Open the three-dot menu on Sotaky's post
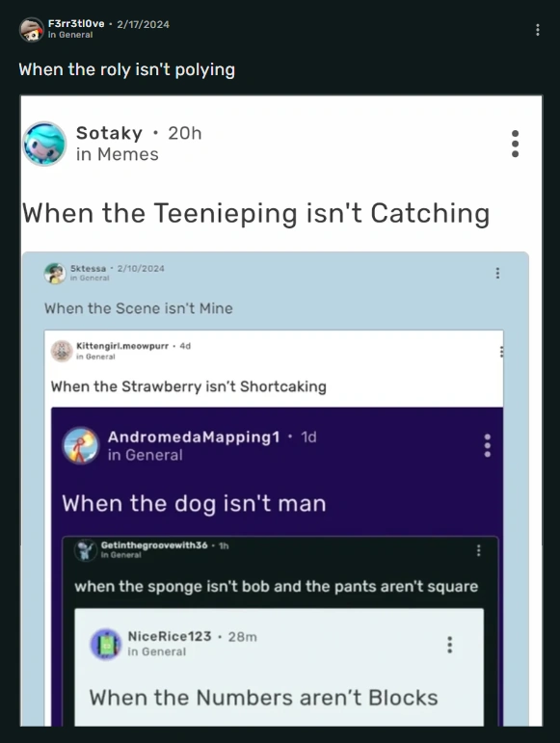Viewport: 560px width, 743px height. pyautogui.click(x=515, y=144)
